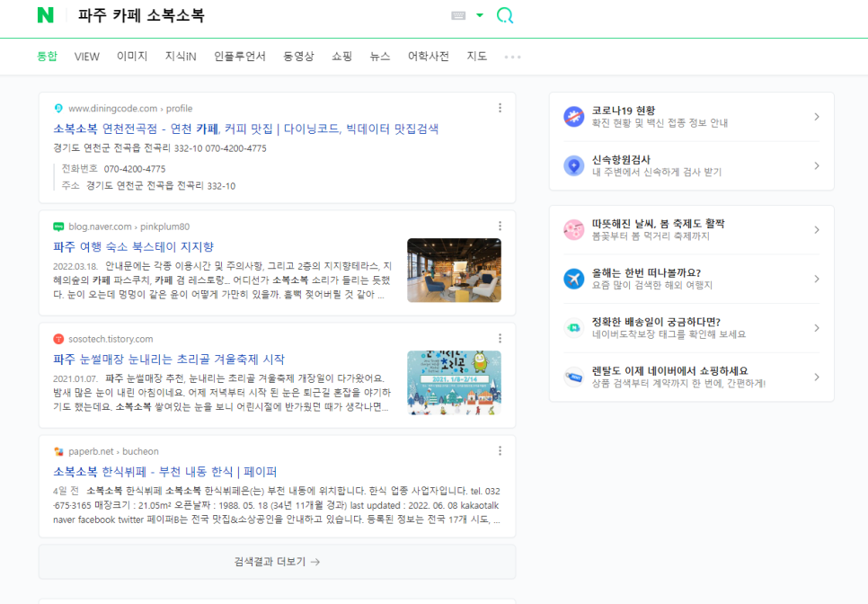Expand the 신속항원검사 chevron

[817, 165]
